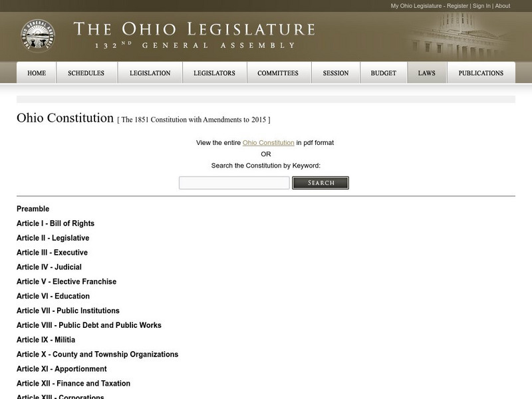532x399 pixels.
Task: Open Article III - Executive
Action: click(x=53, y=253)
